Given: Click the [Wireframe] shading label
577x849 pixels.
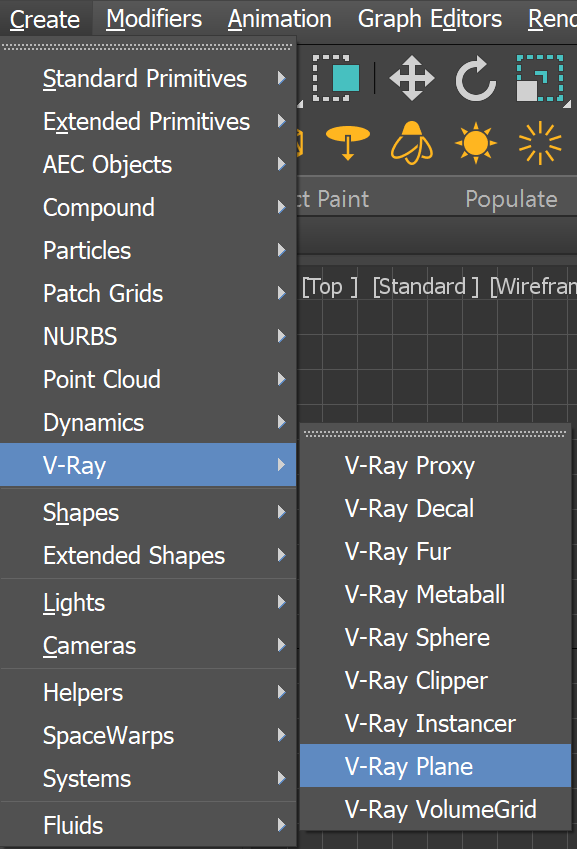Looking at the screenshot, I should pos(533,286).
